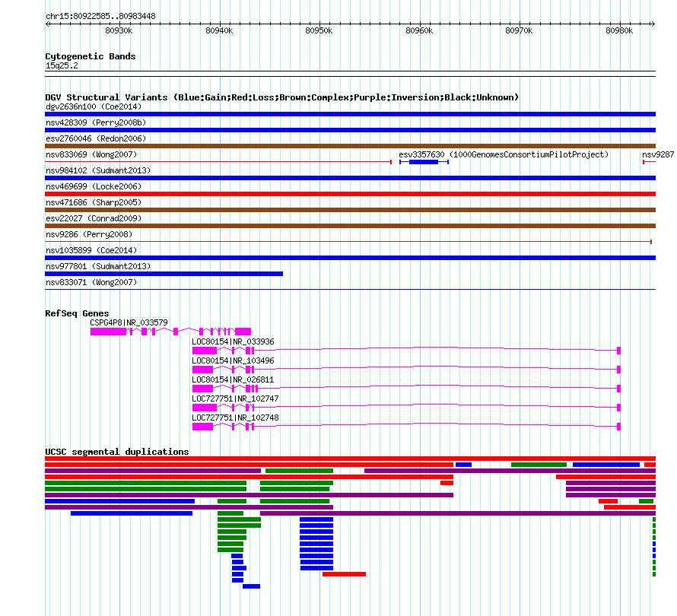
Task: Click the CSPG4P8|NR_033579 gene label
Action: tap(129, 322)
